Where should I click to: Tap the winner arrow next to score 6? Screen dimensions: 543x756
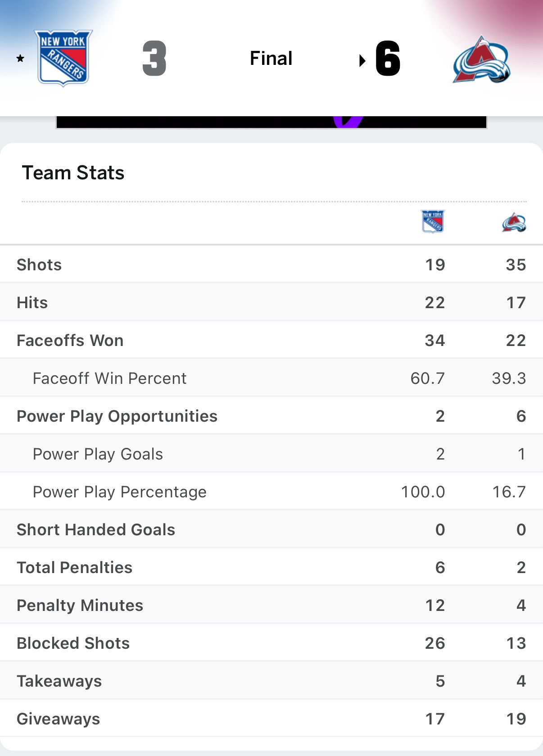tap(362, 60)
